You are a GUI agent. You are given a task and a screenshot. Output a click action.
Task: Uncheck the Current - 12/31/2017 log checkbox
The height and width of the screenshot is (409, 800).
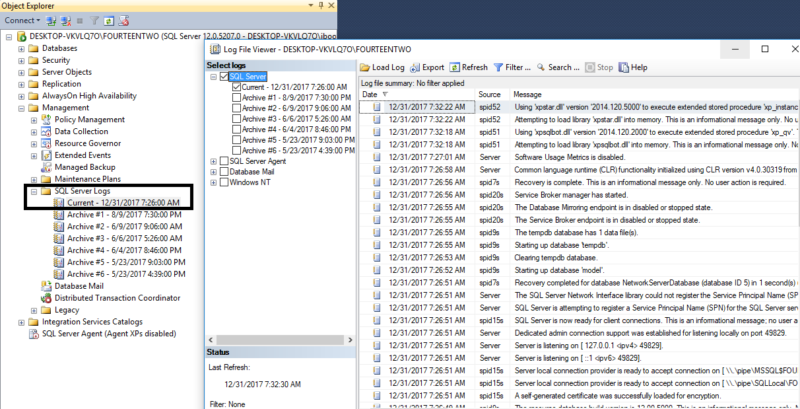pyautogui.click(x=236, y=87)
